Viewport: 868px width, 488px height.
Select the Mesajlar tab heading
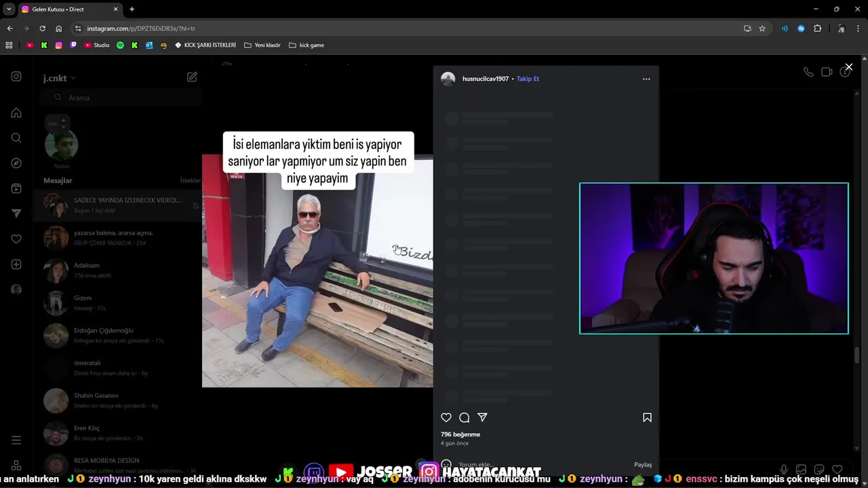click(x=58, y=180)
